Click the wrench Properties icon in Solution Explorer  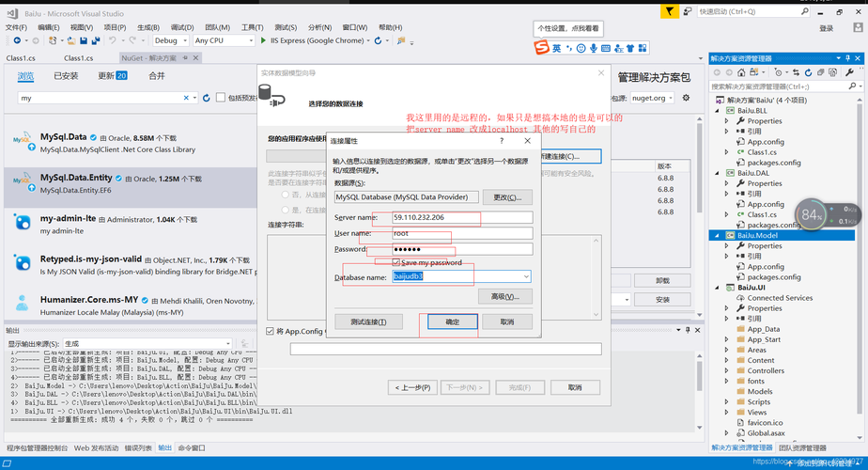point(850,72)
